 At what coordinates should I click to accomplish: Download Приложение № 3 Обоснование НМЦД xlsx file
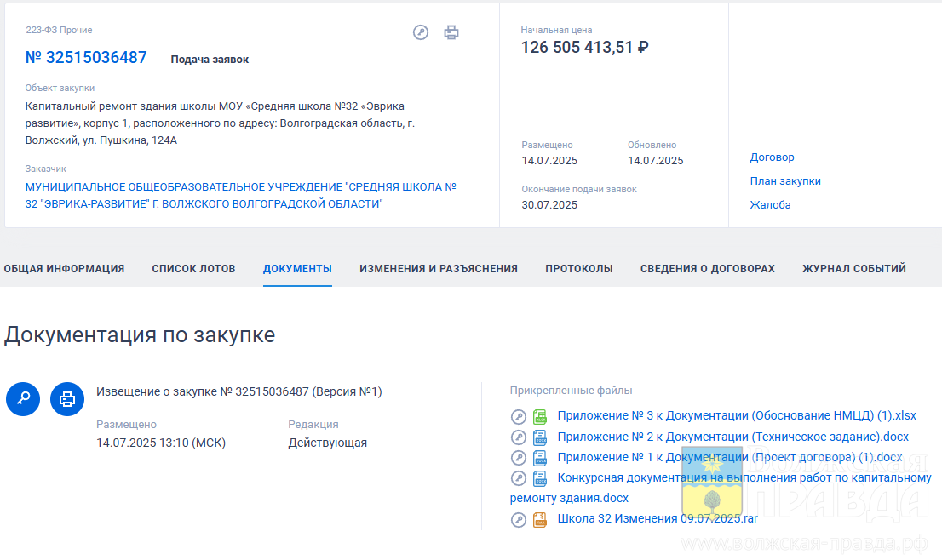(736, 415)
